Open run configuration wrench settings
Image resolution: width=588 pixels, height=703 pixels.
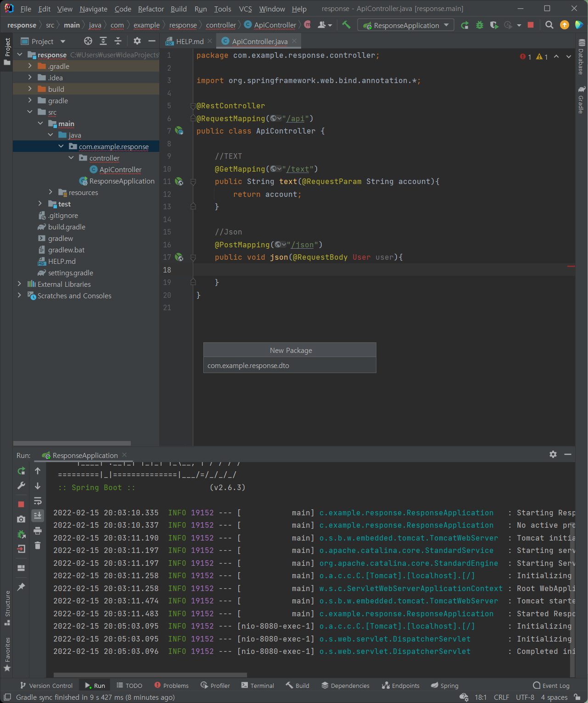(x=21, y=485)
